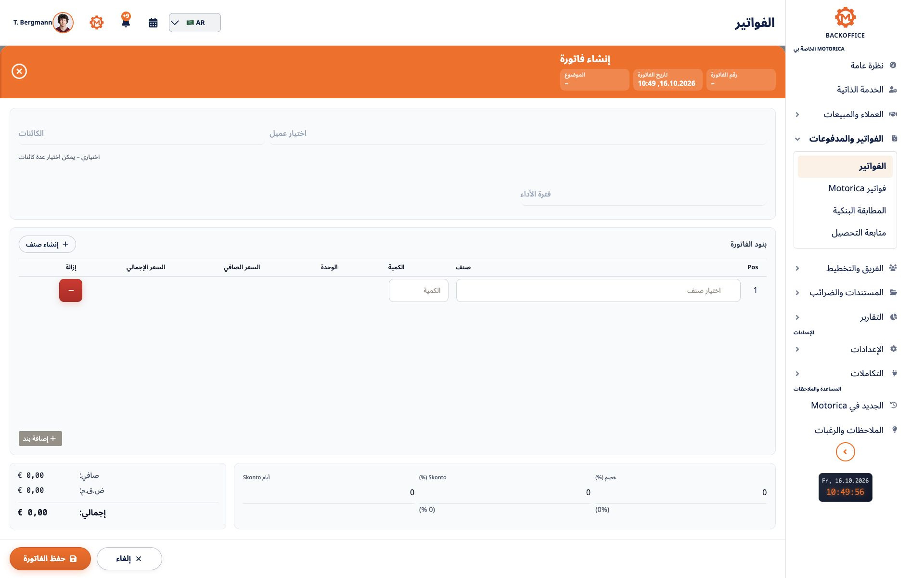
Task: Open المطابقة البنكية submenu item
Action: pyautogui.click(x=845, y=210)
